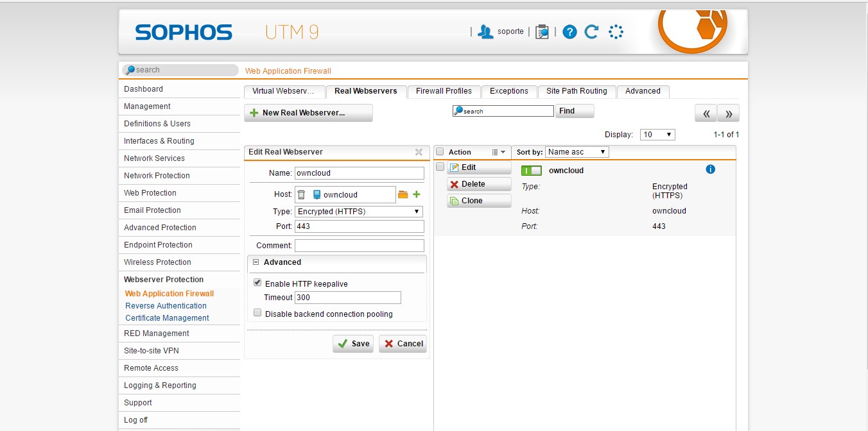The height and width of the screenshot is (431, 868).
Task: Tick the owncloud row checkbox
Action: [440, 167]
